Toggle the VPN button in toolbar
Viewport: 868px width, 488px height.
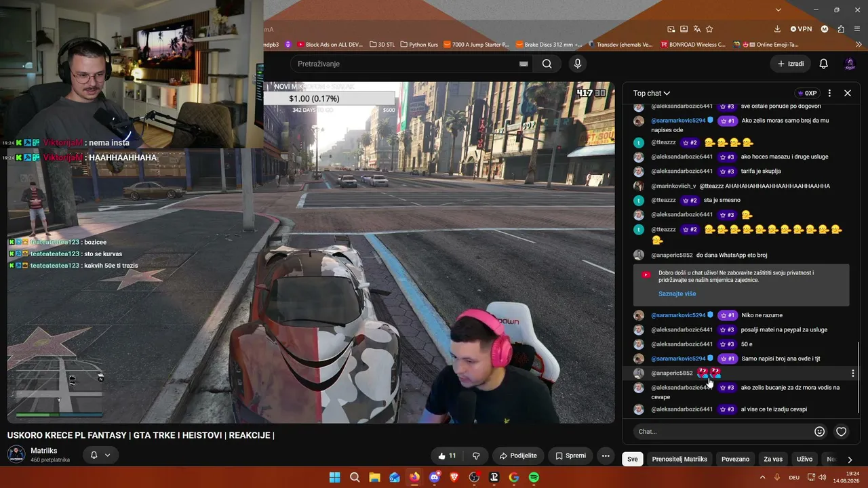(x=801, y=29)
